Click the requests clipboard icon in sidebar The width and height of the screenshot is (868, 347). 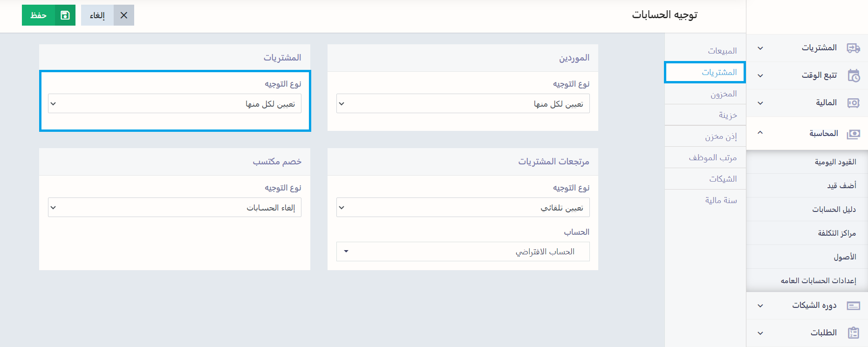pyautogui.click(x=853, y=333)
